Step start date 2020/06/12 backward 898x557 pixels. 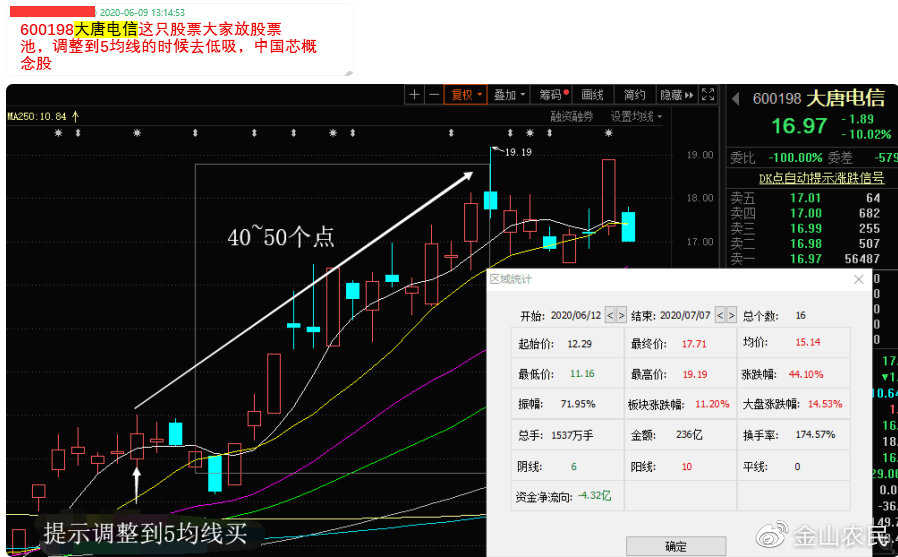[610, 315]
